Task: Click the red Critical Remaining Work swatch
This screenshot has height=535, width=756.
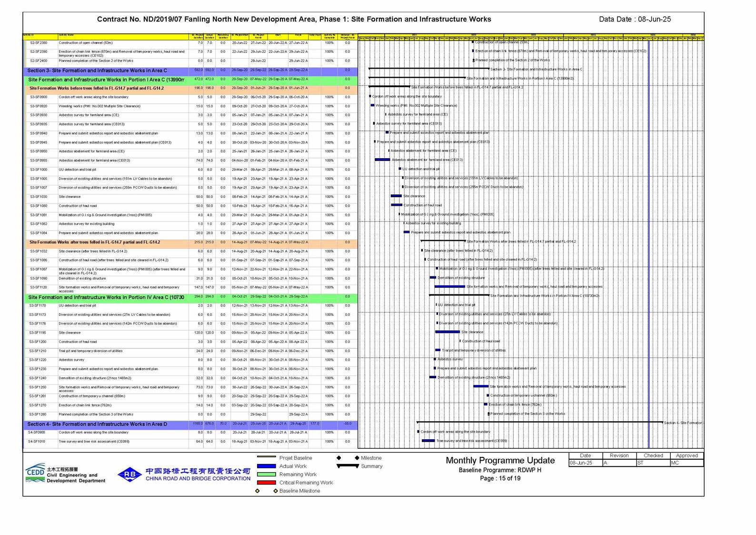Action: 266,483
